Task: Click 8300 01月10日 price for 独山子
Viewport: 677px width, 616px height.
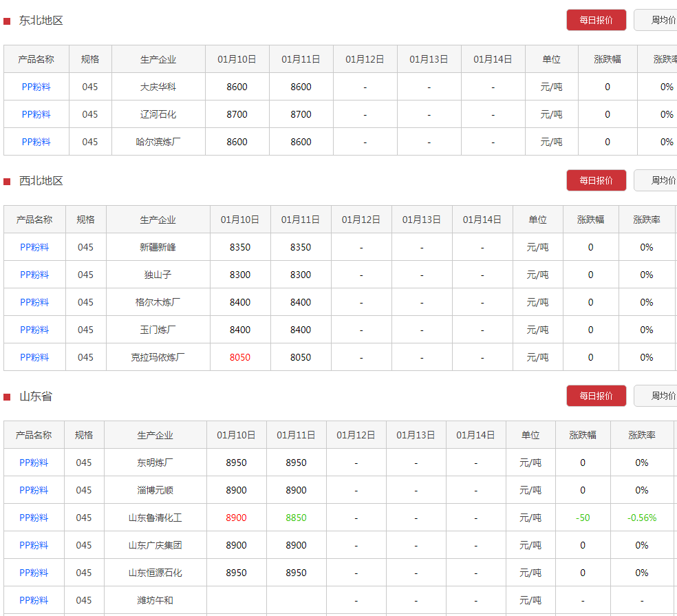Action: coord(240,275)
